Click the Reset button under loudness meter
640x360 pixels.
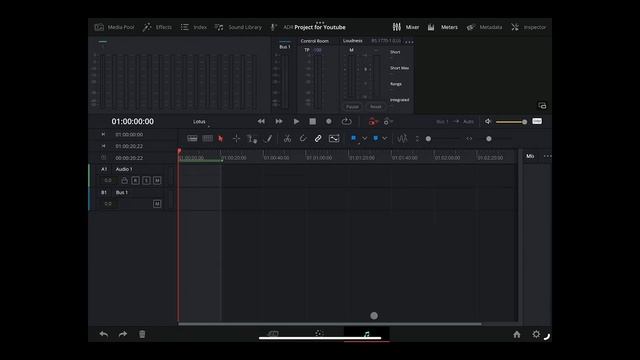(376, 107)
